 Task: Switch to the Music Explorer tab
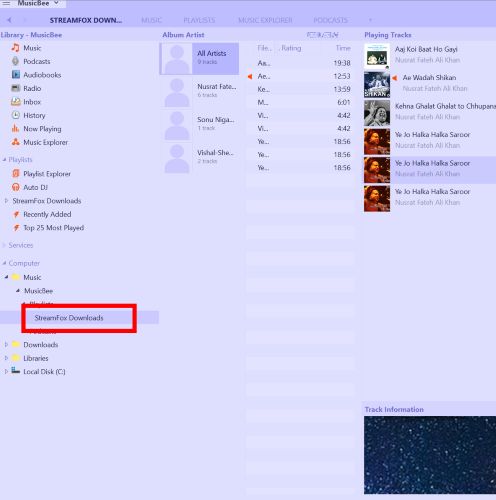[x=265, y=20]
